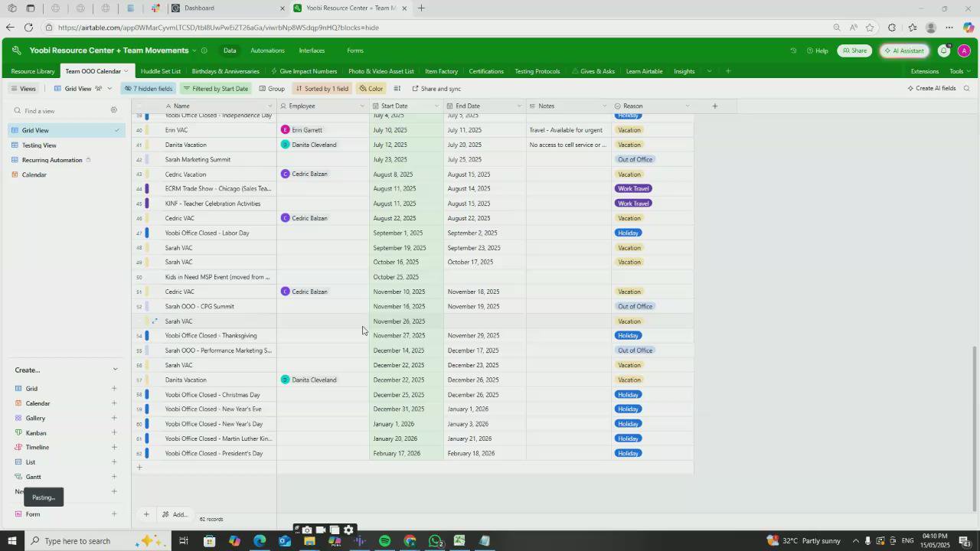Open notifications bell icon
The image size is (980, 551).
[944, 51]
